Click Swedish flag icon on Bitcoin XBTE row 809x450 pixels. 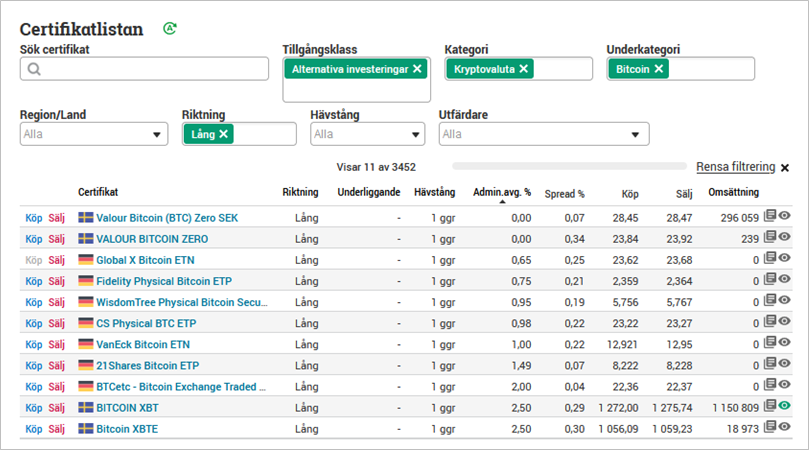pyautogui.click(x=86, y=429)
